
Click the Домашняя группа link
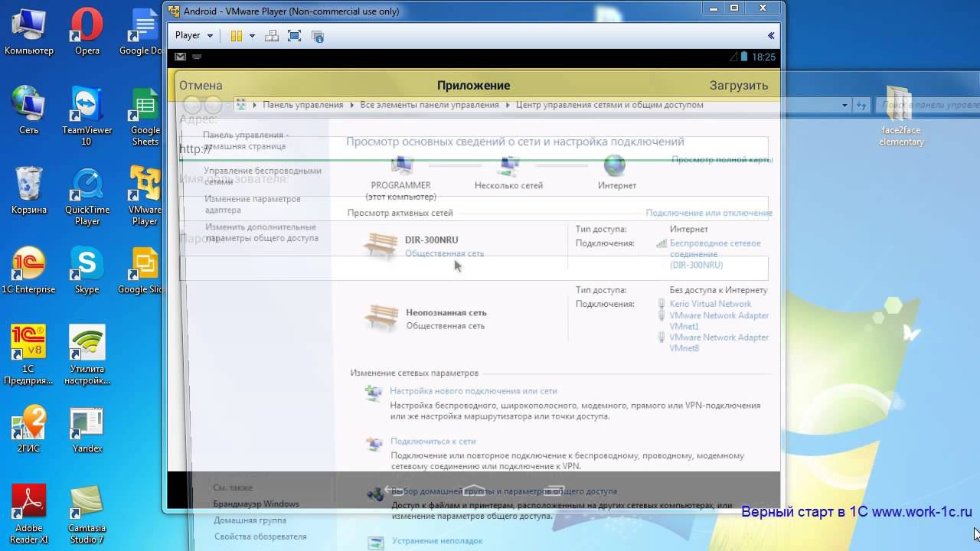tap(250, 520)
